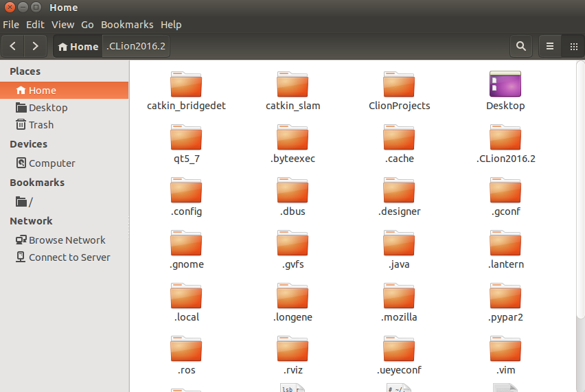Select the .rviz folder icon
The width and height of the screenshot is (585, 392).
click(292, 349)
